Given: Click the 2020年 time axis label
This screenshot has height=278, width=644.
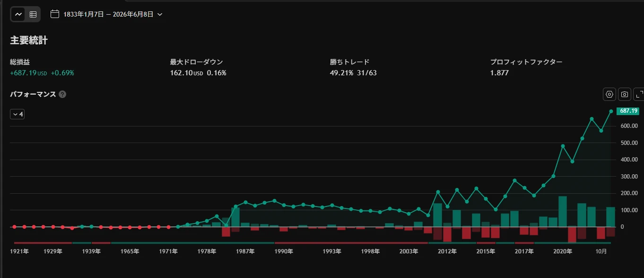Looking at the screenshot, I should tap(563, 251).
